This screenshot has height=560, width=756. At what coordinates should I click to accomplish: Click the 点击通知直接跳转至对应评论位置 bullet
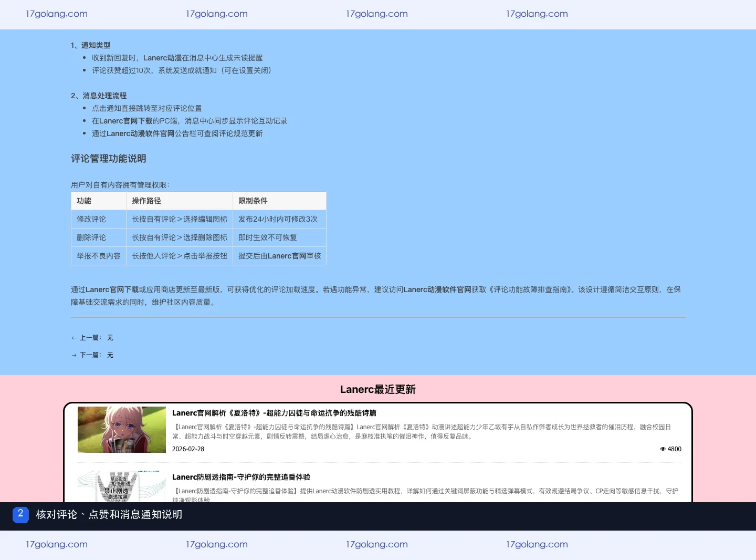[147, 108]
